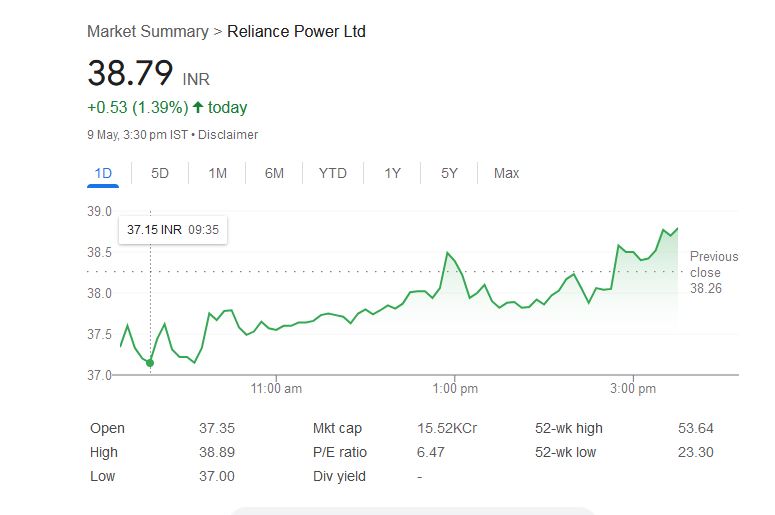This screenshot has width=775, height=515.
Task: Click the 3:00 pm axis label
Action: pyautogui.click(x=631, y=388)
